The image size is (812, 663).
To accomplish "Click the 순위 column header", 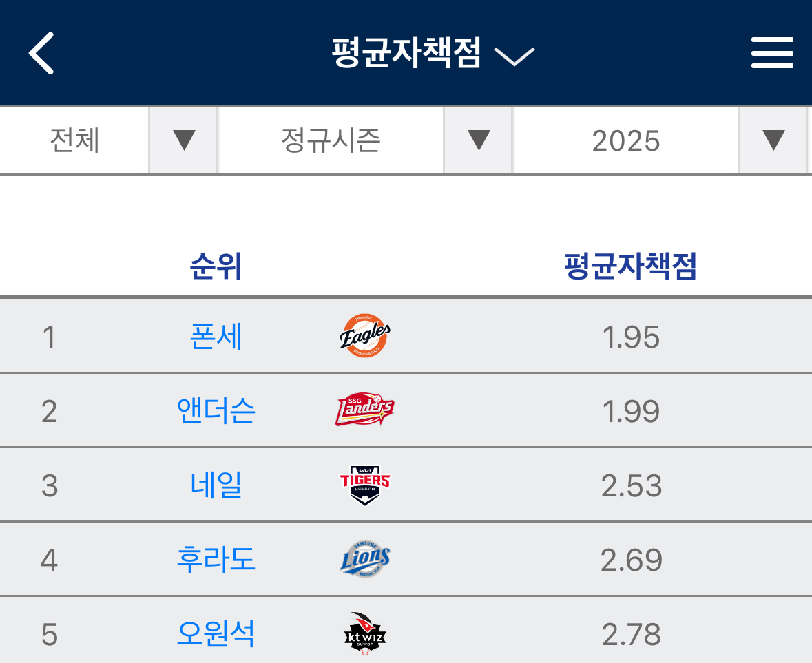I will 216,266.
